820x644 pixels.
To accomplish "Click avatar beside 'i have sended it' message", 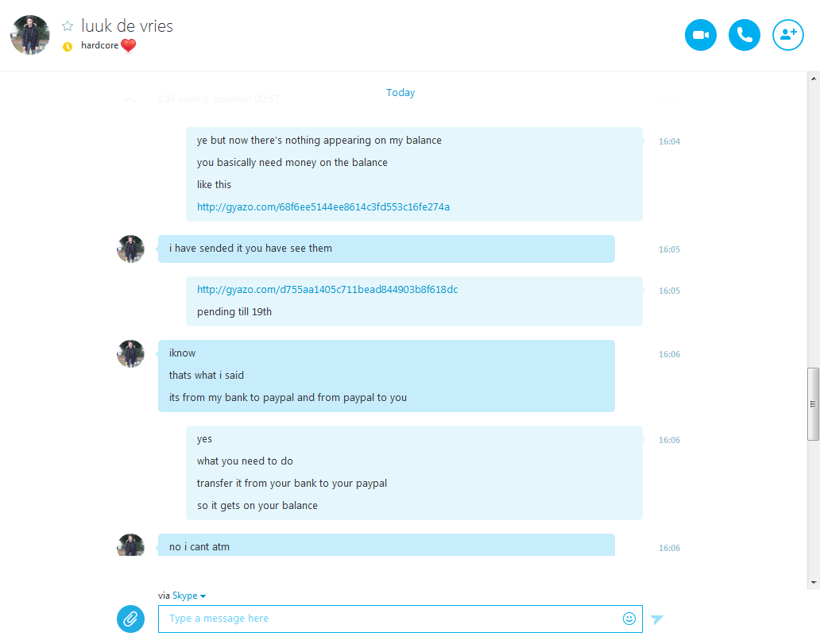I will [130, 249].
